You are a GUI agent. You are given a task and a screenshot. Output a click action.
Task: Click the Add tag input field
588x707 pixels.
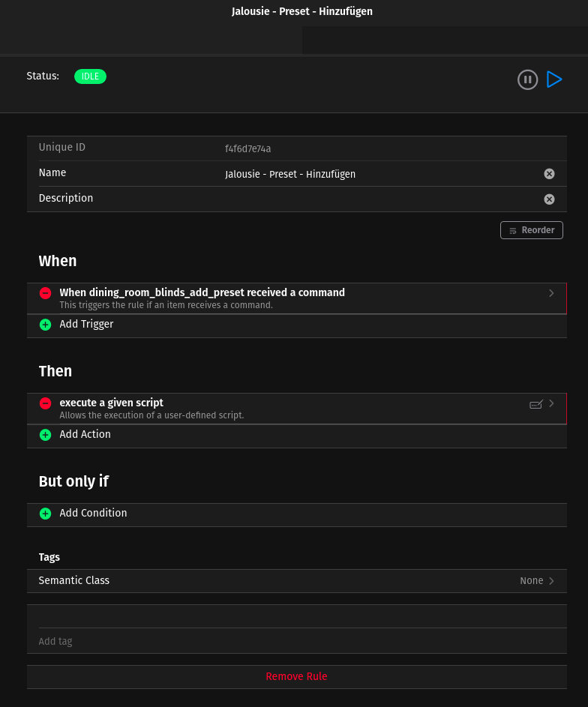click(296, 642)
